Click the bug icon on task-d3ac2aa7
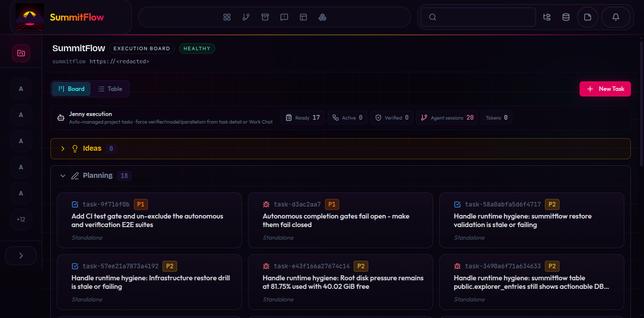This screenshot has width=644, height=318. tap(267, 204)
